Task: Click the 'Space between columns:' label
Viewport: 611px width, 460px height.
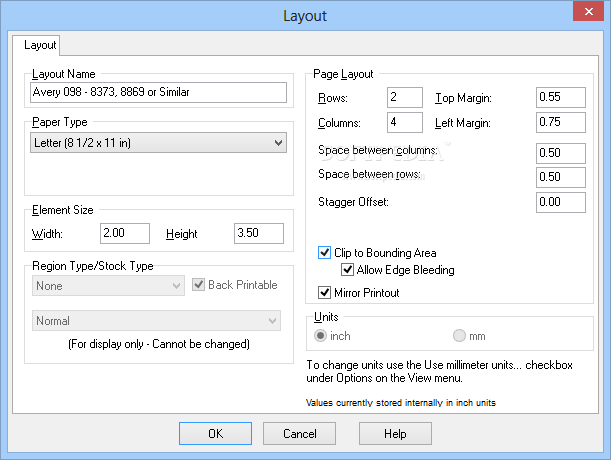Action: click(378, 150)
